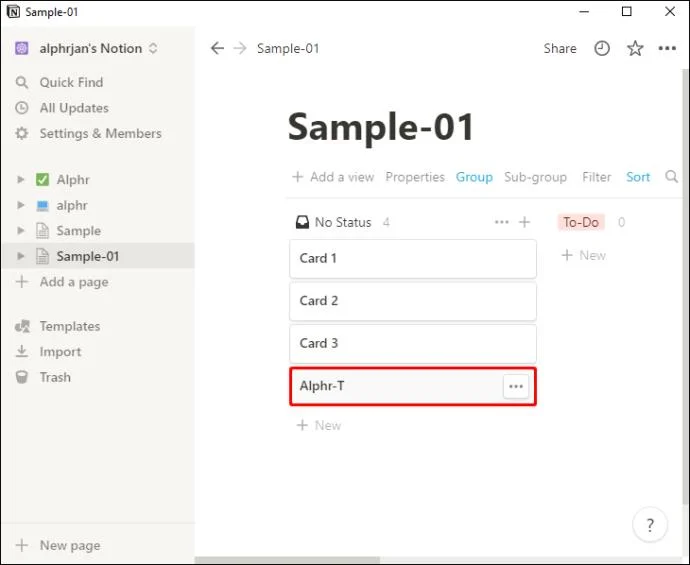
Task: Click Add a view
Action: pyautogui.click(x=333, y=177)
